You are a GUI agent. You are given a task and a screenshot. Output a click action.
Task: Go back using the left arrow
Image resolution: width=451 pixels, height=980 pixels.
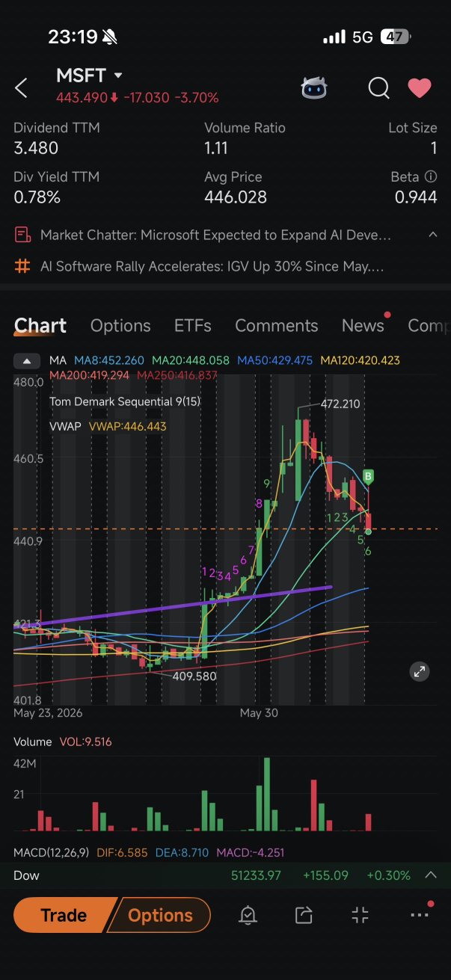(21, 88)
